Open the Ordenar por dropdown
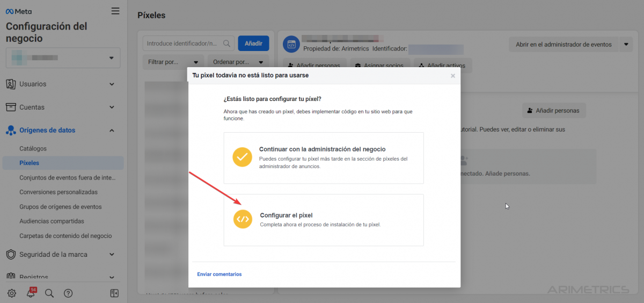 coord(237,62)
